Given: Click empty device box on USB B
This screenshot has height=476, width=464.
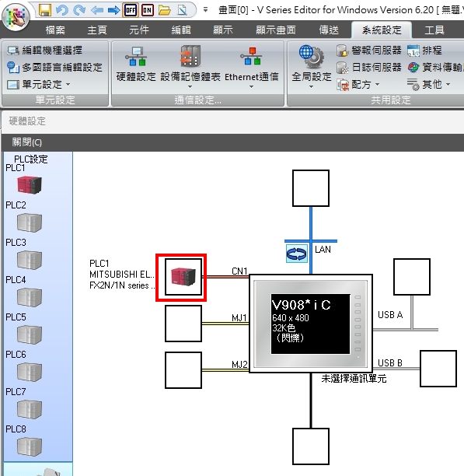Looking at the screenshot, I should click(438, 369).
